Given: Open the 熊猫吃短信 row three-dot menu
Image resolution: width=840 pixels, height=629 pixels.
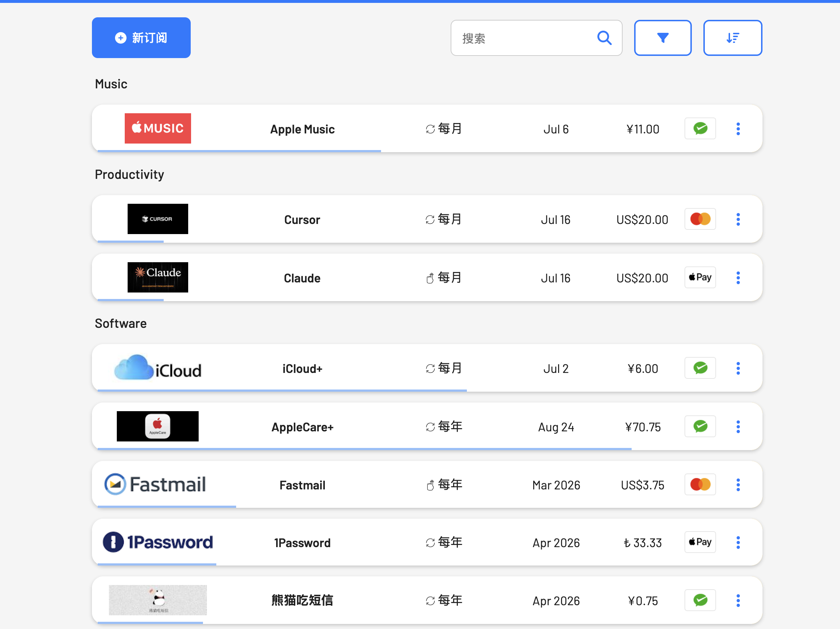Looking at the screenshot, I should 738,601.
